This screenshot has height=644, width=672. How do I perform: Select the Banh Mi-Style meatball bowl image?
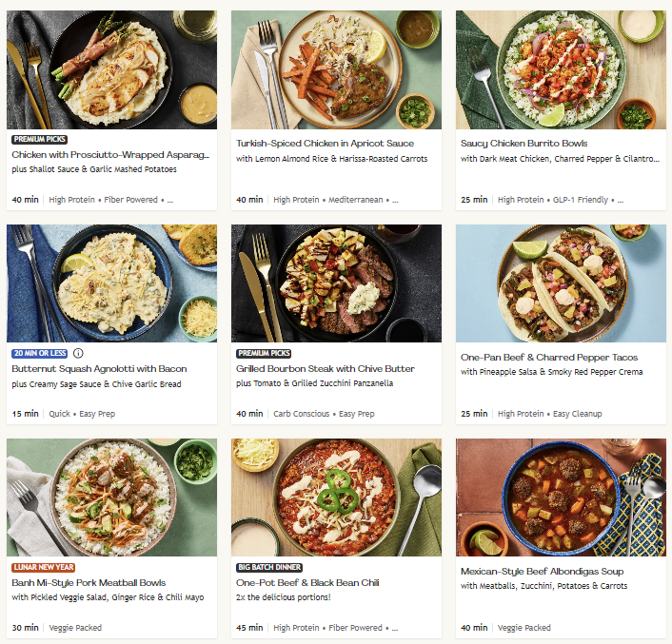[x=111, y=497]
